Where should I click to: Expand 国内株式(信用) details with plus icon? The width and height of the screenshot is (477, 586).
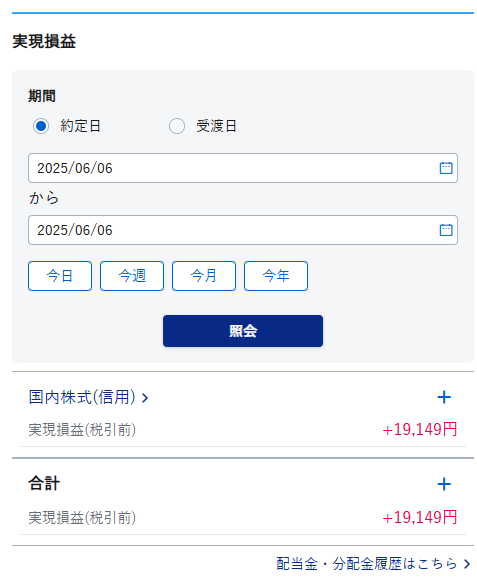[x=444, y=397]
